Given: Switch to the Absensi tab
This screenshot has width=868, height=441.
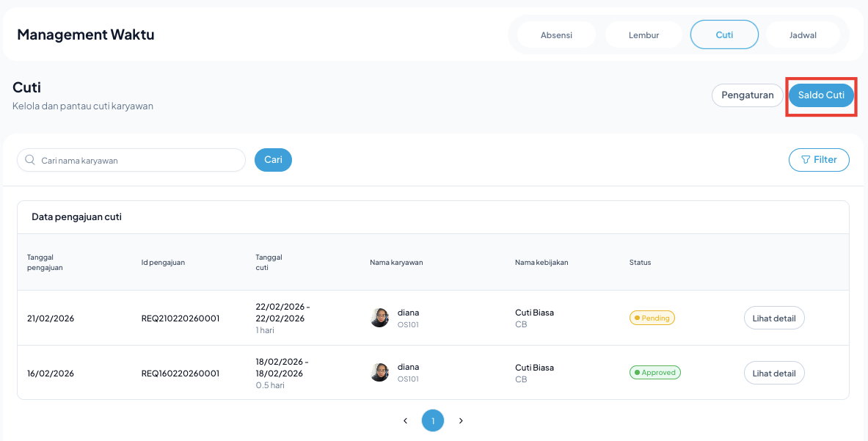Looking at the screenshot, I should 556,34.
